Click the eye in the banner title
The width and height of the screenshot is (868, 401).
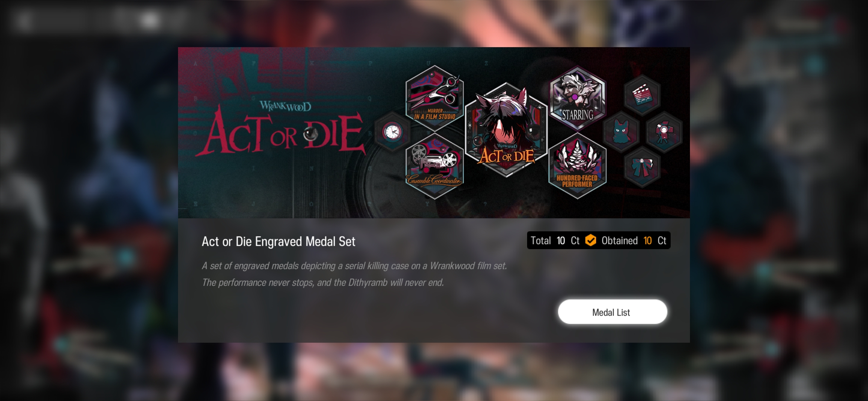point(310,134)
